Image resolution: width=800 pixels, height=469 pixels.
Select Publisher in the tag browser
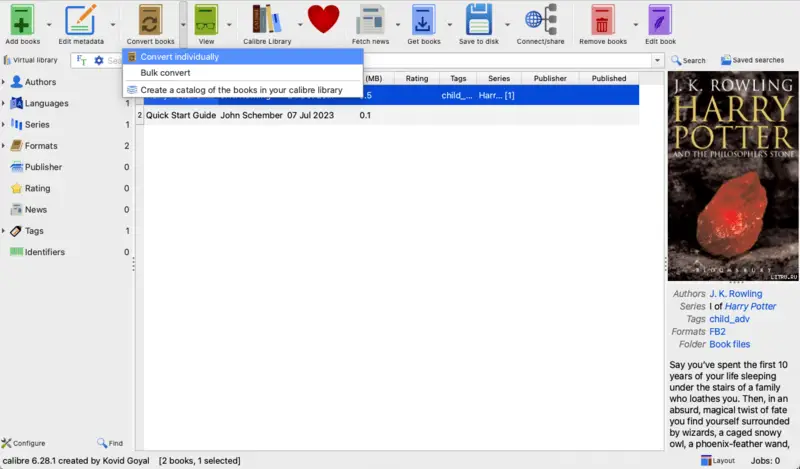point(43,167)
